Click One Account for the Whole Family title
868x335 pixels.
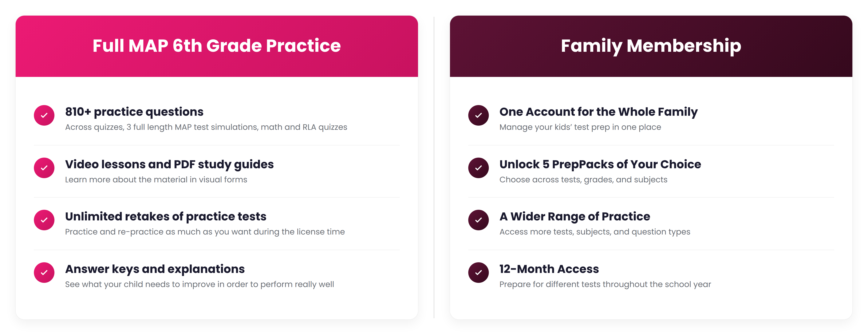pos(598,112)
